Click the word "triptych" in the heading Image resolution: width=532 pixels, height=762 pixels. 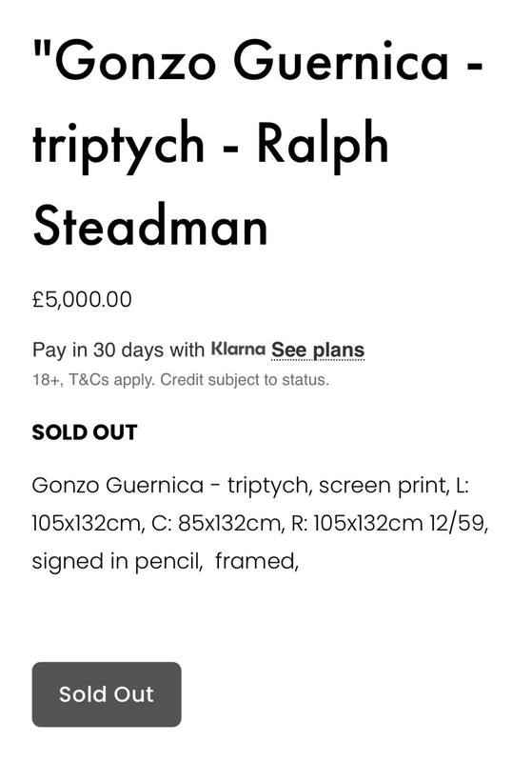118,144
